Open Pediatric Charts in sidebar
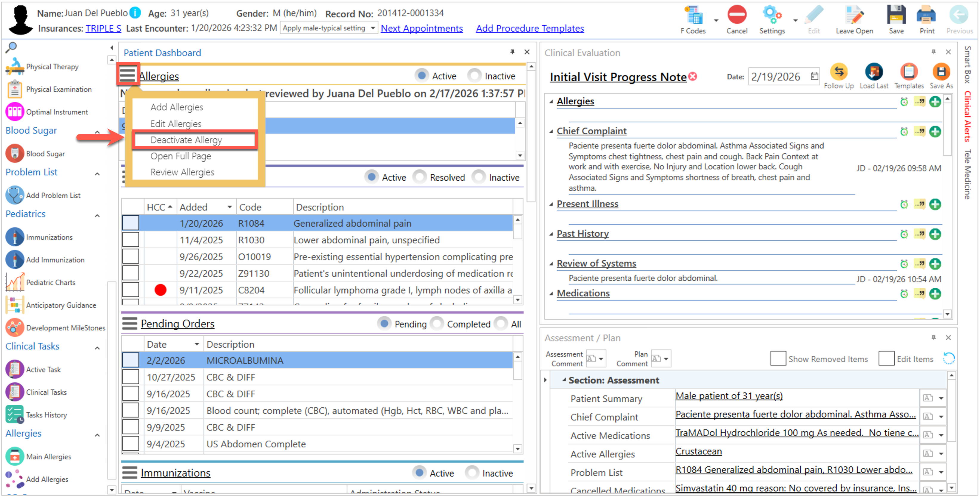980x498 pixels. tap(51, 282)
